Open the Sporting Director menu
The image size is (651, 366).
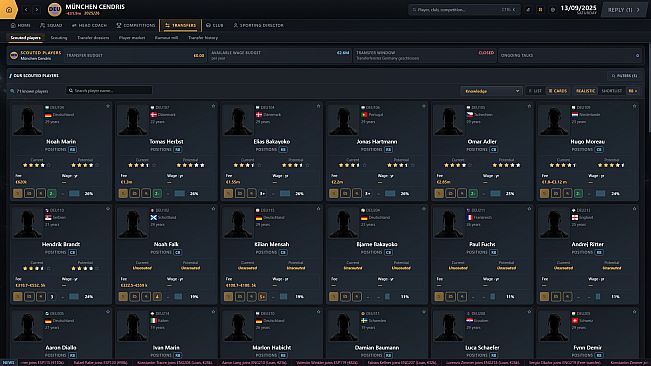[258, 25]
